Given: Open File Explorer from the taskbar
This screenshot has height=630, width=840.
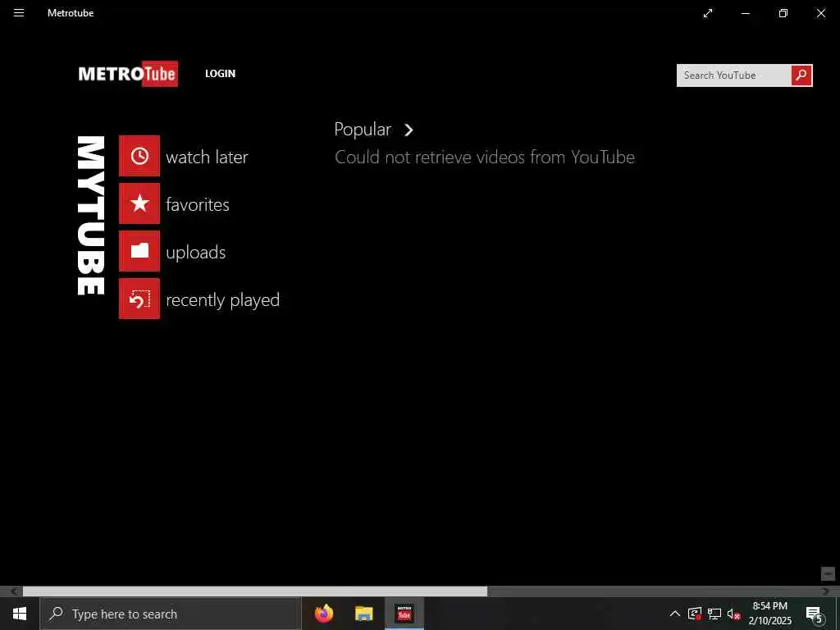Looking at the screenshot, I should [x=363, y=614].
